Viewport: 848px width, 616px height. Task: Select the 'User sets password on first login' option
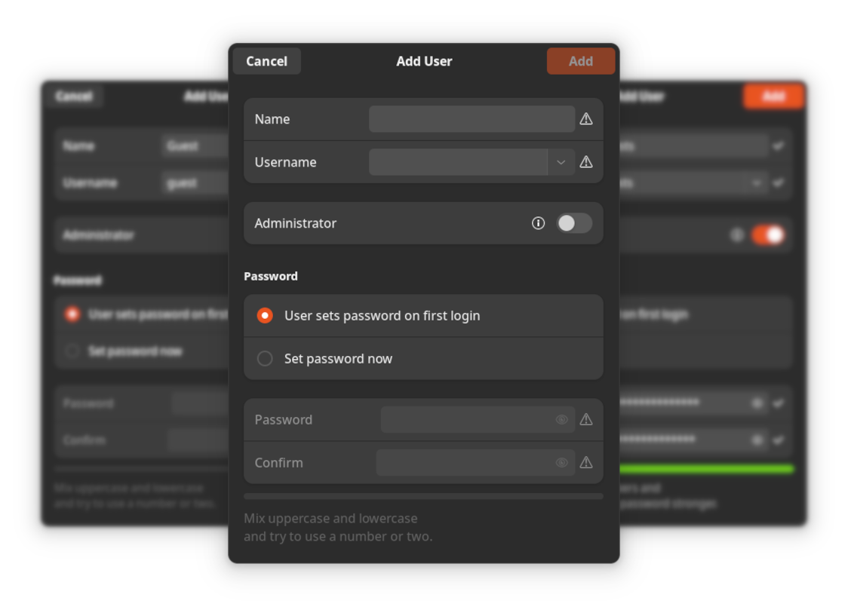[265, 315]
